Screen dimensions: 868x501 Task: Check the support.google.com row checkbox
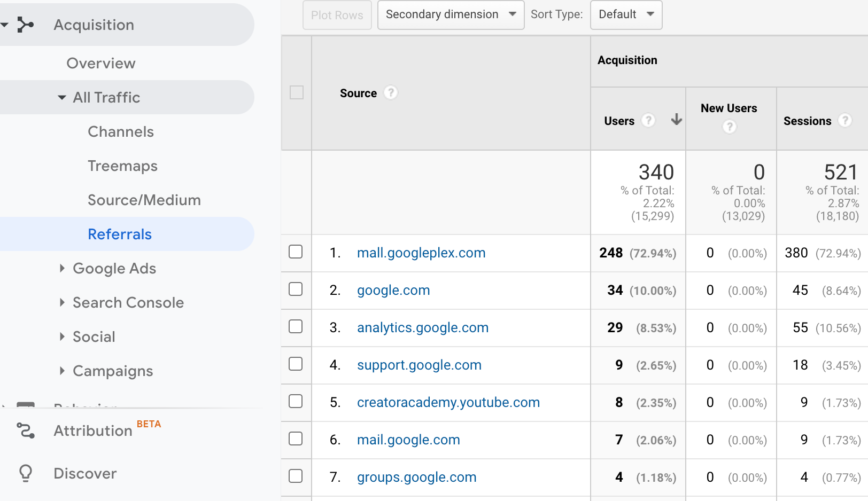(x=296, y=364)
